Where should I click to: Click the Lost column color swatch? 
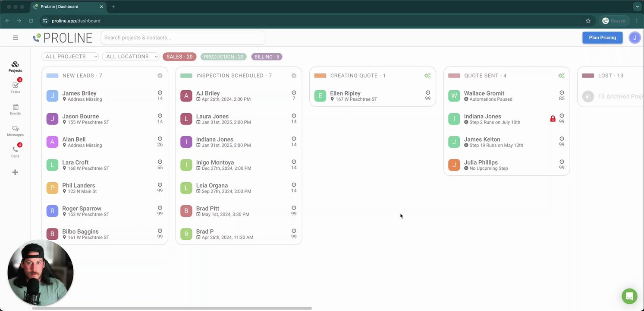tap(588, 76)
